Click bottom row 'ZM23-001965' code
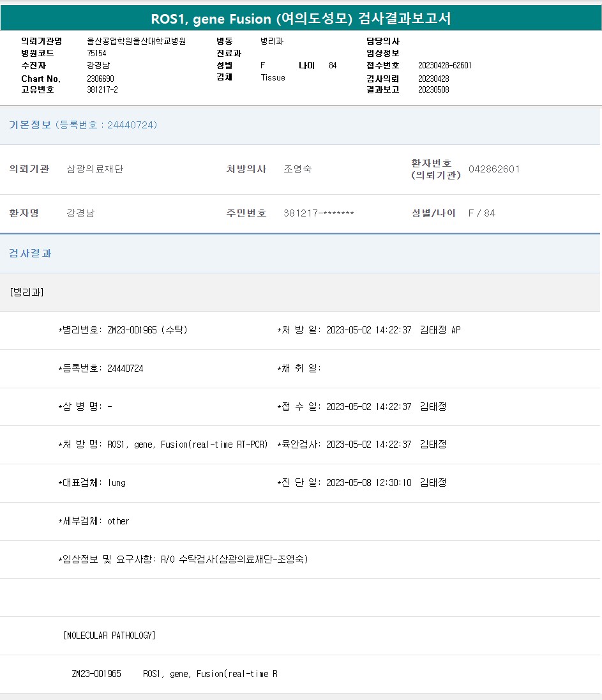Viewport: 602px width, 700px height. (96, 674)
